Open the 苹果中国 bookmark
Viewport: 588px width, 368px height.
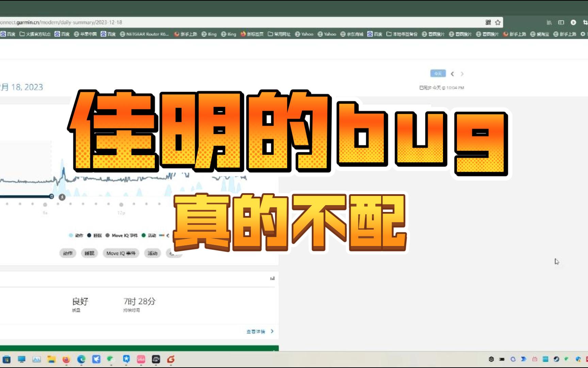tap(85, 34)
